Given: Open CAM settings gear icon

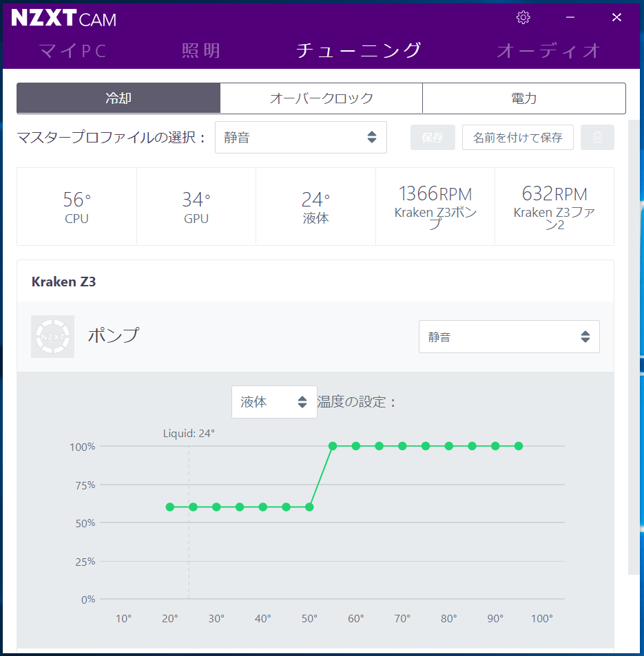Looking at the screenshot, I should [523, 18].
